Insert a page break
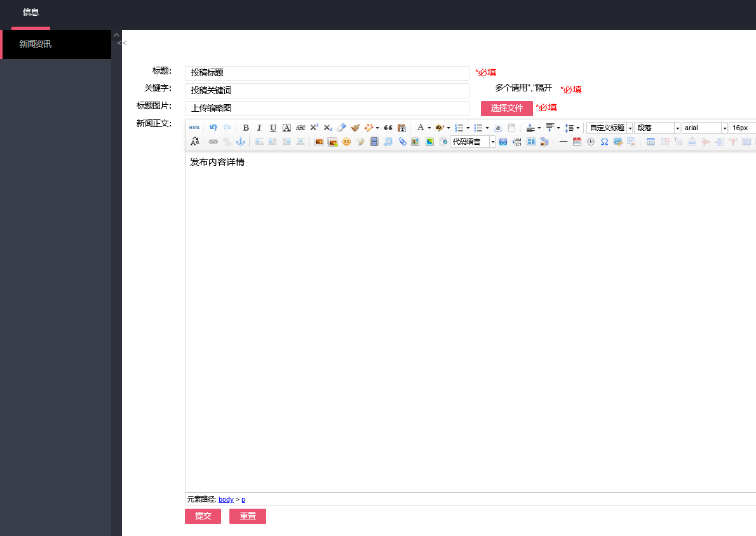Screen dimensions: 756x536 click(x=517, y=142)
